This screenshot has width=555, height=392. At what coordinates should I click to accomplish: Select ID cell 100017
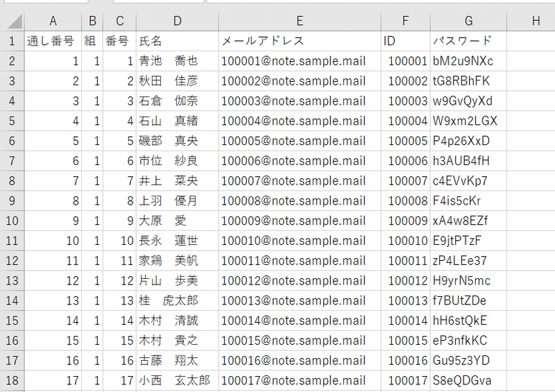tap(406, 381)
